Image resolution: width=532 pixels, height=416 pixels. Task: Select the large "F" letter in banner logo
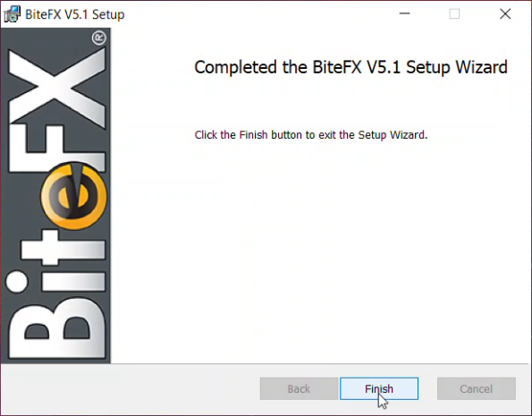56,147
